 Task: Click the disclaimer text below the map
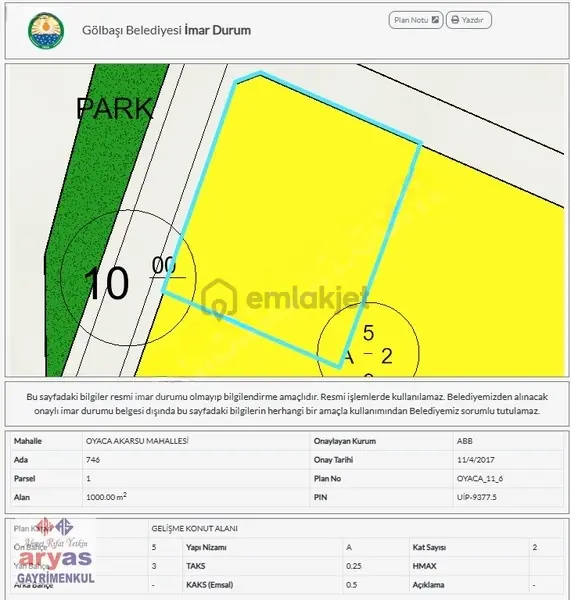coord(287,404)
